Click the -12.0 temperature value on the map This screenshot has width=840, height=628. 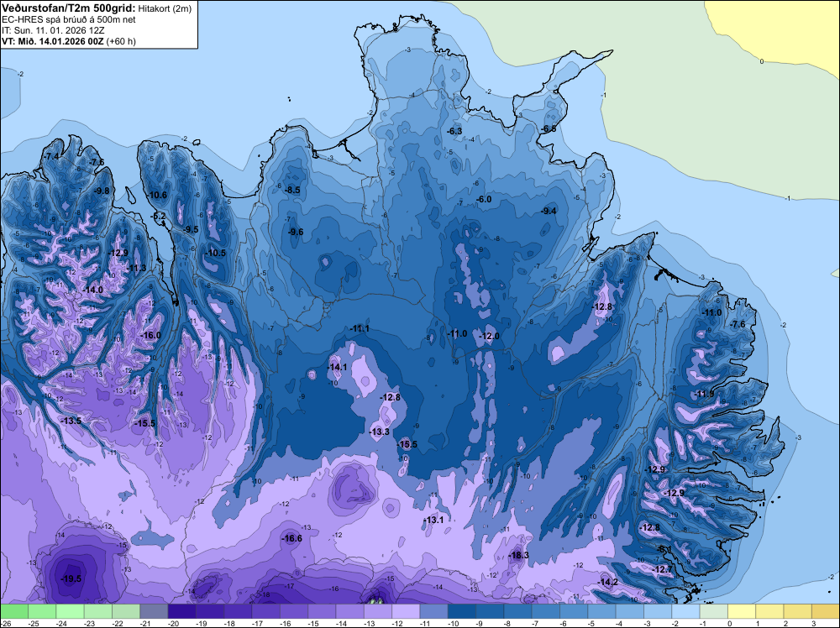click(x=489, y=336)
